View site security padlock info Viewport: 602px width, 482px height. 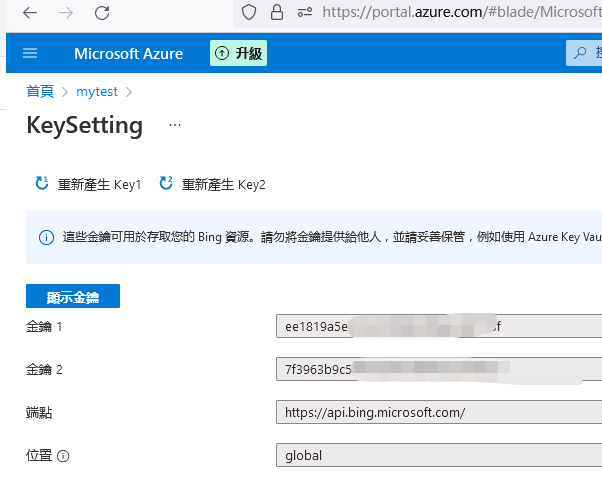(277, 12)
